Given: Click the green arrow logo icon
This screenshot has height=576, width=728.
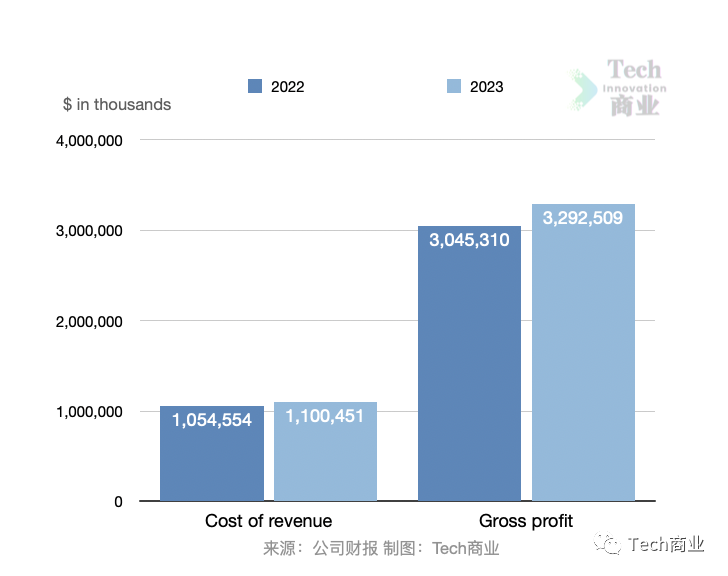Looking at the screenshot, I should 583,90.
